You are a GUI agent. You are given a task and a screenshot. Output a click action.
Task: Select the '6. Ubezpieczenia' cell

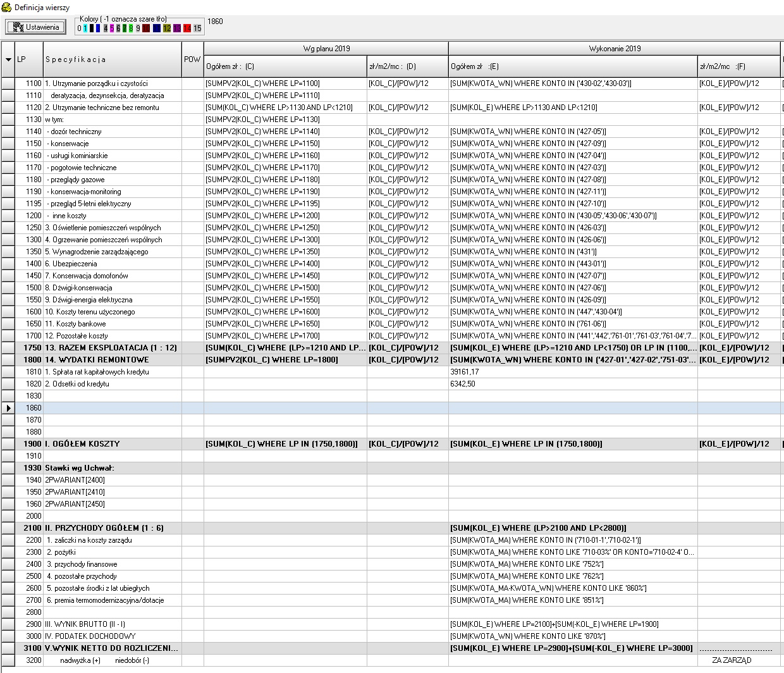point(113,264)
